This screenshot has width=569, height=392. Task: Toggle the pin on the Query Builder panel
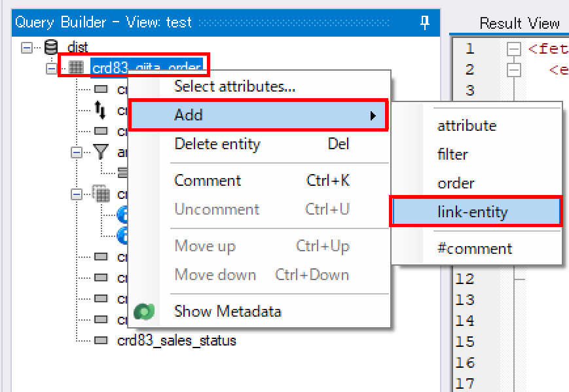[424, 22]
